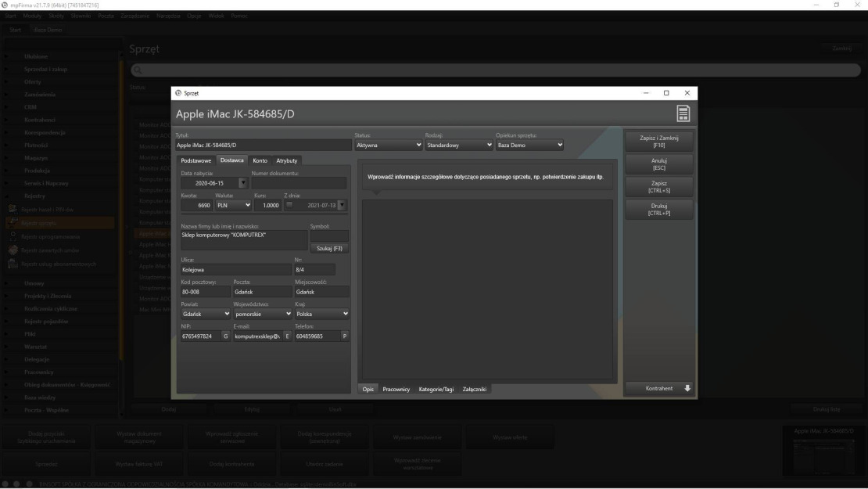Open the Opiekun sprzętu dropdown

[529, 145]
